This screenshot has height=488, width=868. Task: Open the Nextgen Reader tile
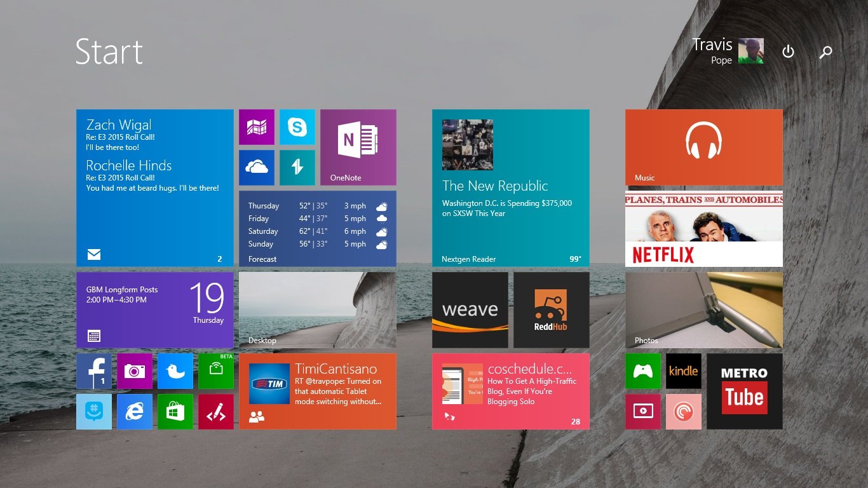(x=511, y=188)
